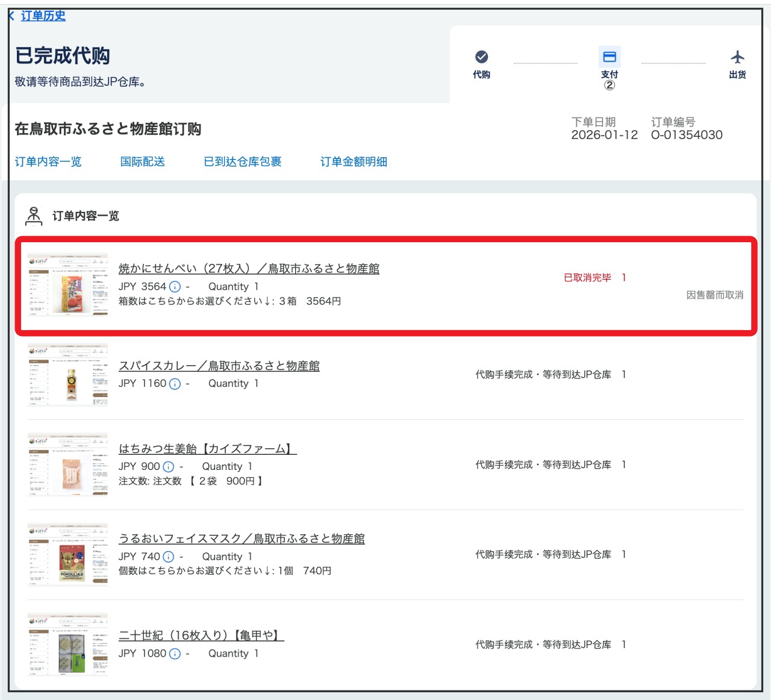Click info icon beside JPY 900 price
The height and width of the screenshot is (700, 771).
pos(169,466)
